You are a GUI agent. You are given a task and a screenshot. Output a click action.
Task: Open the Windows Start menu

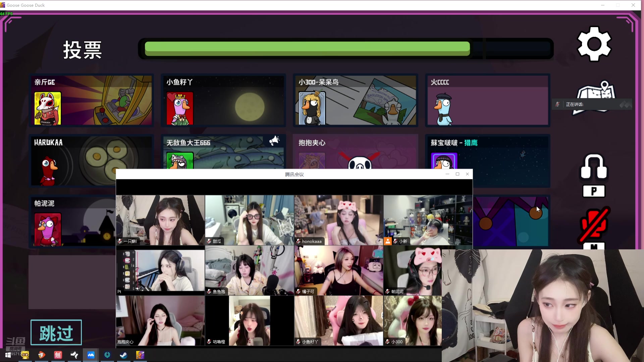(8, 355)
